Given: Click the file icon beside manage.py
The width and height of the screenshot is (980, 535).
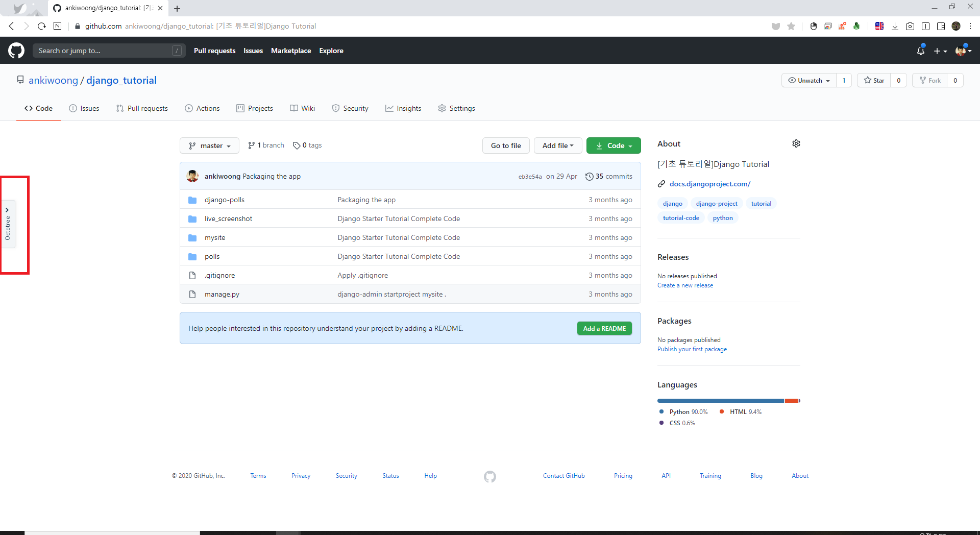Looking at the screenshot, I should 192,294.
